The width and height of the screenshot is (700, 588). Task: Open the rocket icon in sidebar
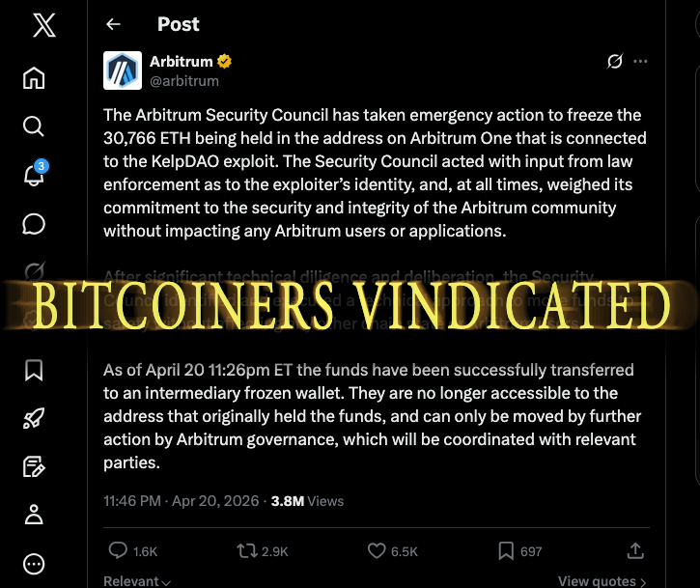tap(34, 418)
